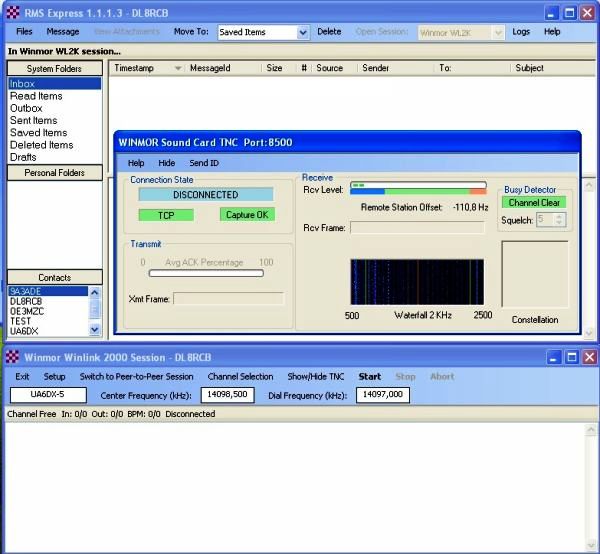Select contact DL8RCB in the Contacts list
600x554 pixels.
26,301
